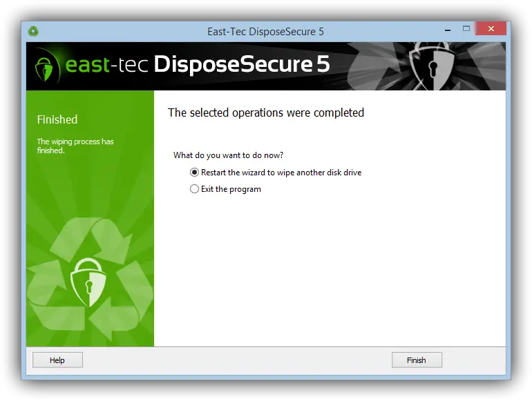Screen dimensions: 532x401
Task: Click the 'East-Tec DisposeSecure 5' title bar text
Action: point(266,32)
